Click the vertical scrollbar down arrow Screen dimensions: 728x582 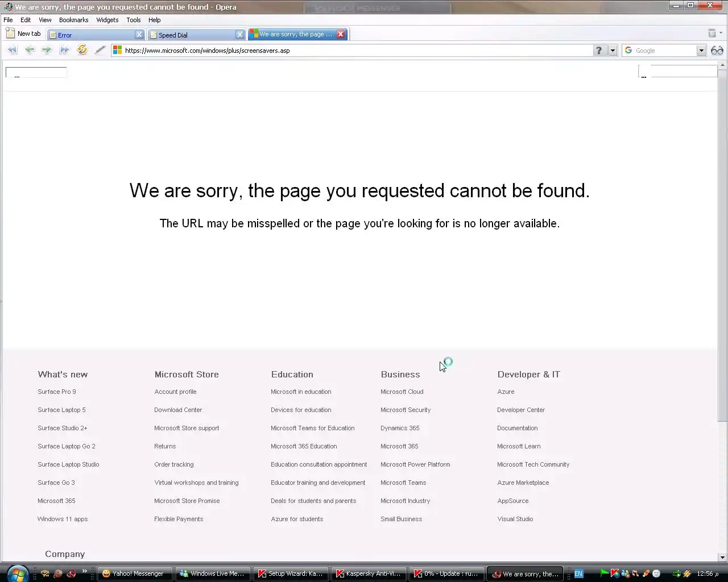pyautogui.click(x=722, y=558)
